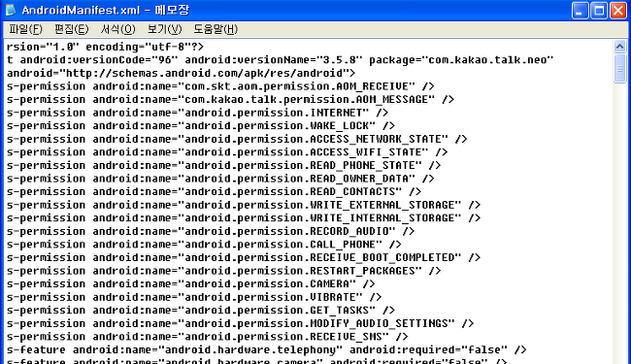Click the CALL_PHONE permission line
631x364 pixels.
coord(204,245)
